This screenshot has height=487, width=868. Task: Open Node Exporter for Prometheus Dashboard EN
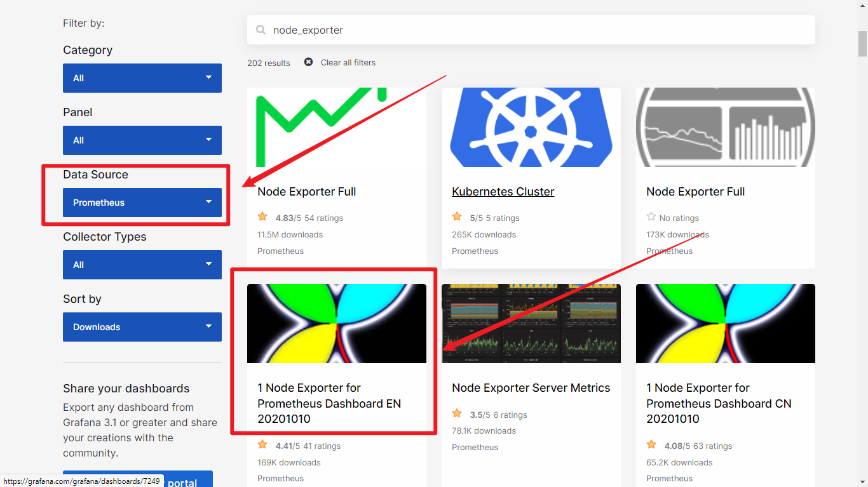[x=329, y=403]
